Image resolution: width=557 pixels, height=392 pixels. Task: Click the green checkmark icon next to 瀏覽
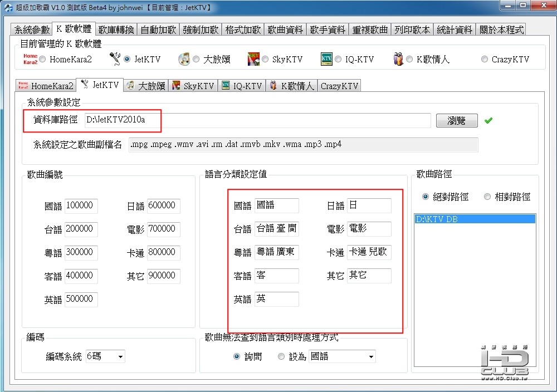click(x=488, y=120)
